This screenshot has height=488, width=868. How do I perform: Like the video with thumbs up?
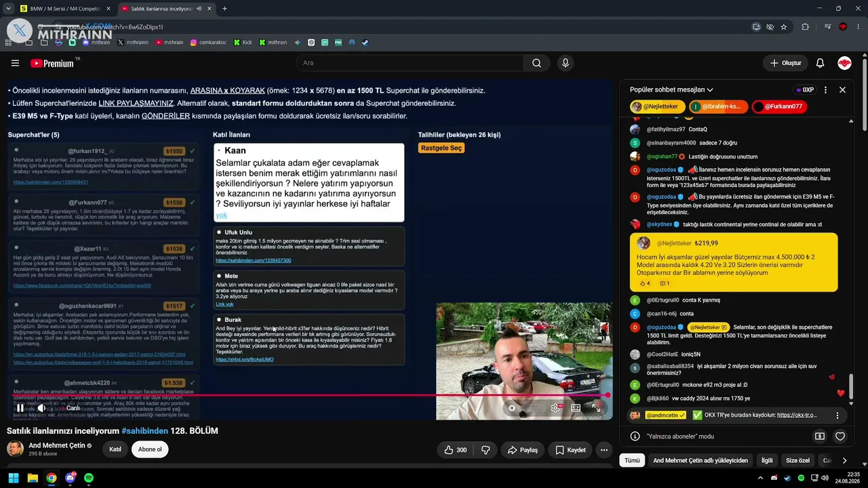[455, 449]
